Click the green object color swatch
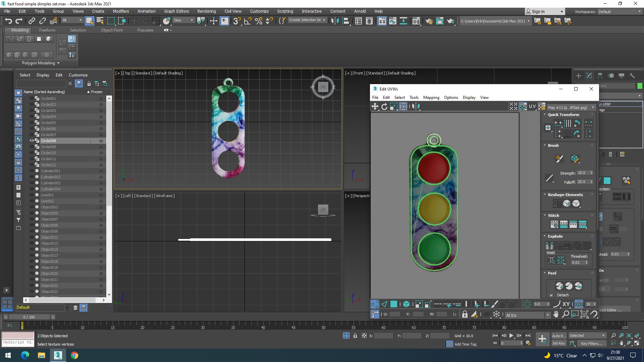The image size is (644, 362). 640,86
